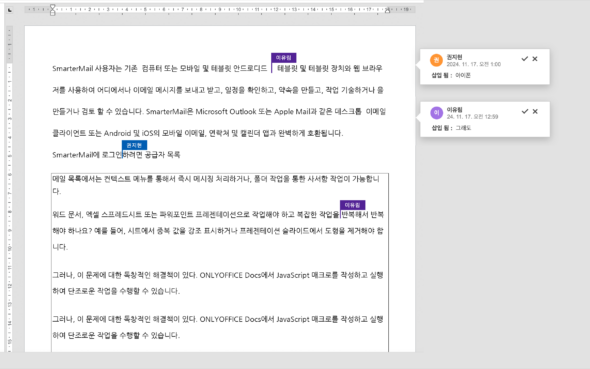Image resolution: width=590 pixels, height=369 pixels.
Task: Click 이유림's purple avatar in change balloon
Action: (x=436, y=113)
